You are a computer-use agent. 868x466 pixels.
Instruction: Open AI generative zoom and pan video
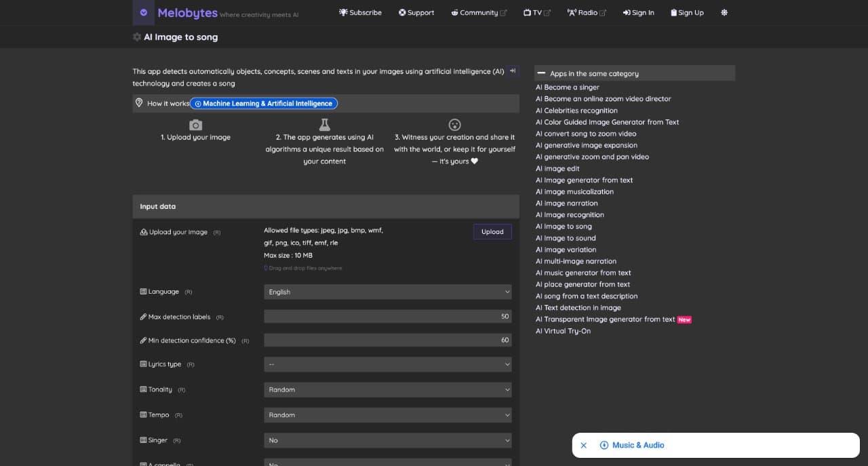592,156
